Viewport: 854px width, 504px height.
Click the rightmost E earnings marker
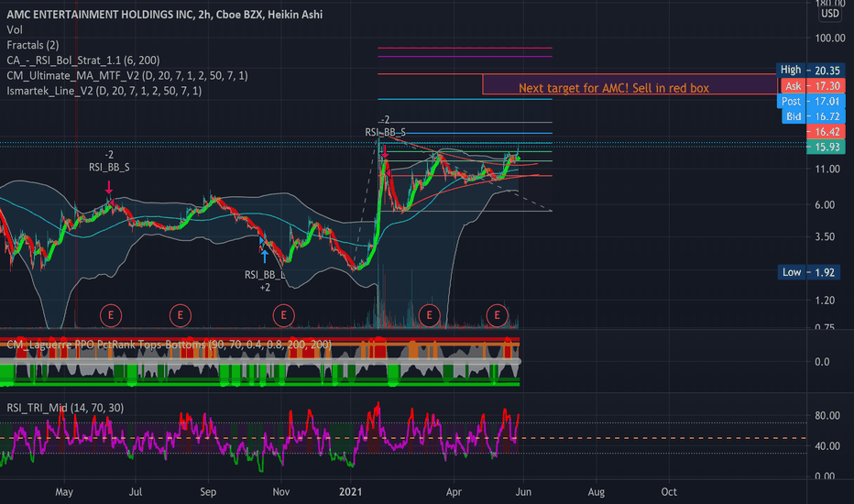(497, 315)
